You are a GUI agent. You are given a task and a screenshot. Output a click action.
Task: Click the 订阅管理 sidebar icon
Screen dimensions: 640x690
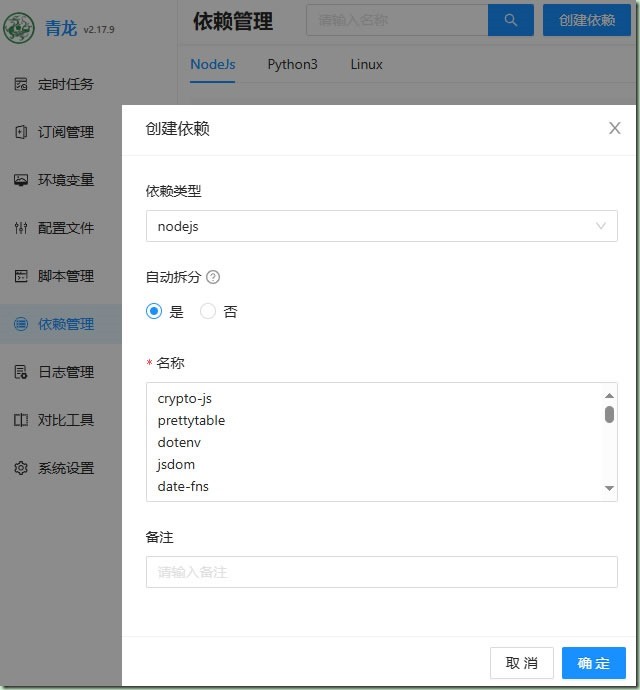pyautogui.click(x=21, y=132)
